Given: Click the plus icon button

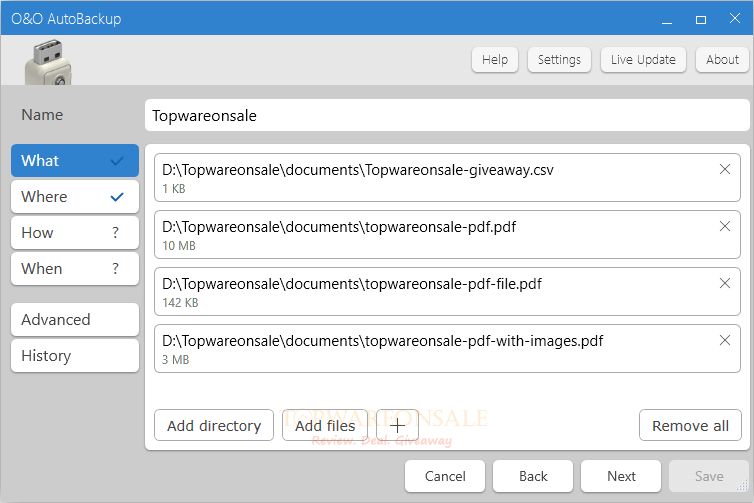Looking at the screenshot, I should pyautogui.click(x=397, y=425).
